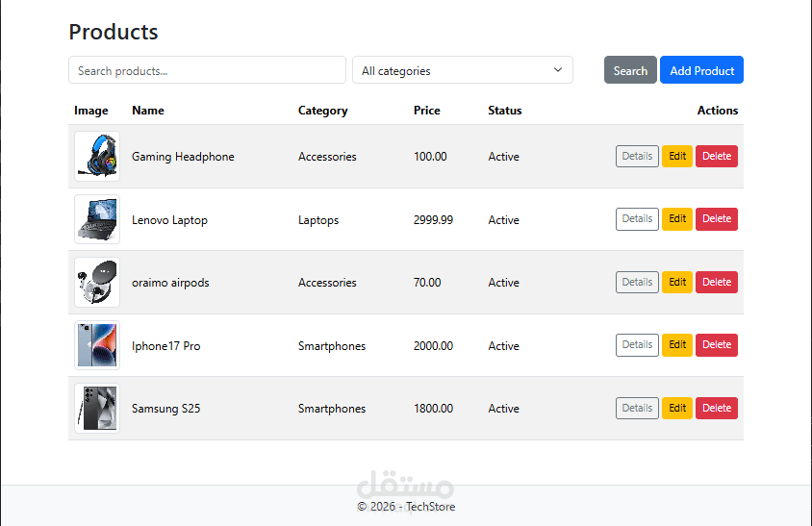Image resolution: width=812 pixels, height=526 pixels.
Task: View Details for Gaming Headphone
Action: [637, 156]
